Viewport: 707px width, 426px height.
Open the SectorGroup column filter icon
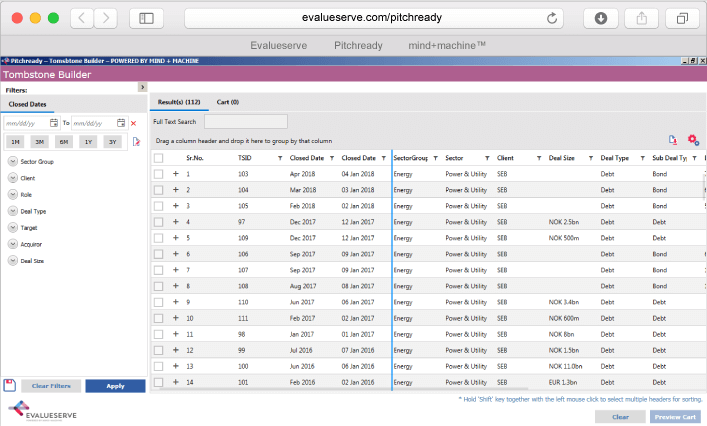tap(436, 158)
